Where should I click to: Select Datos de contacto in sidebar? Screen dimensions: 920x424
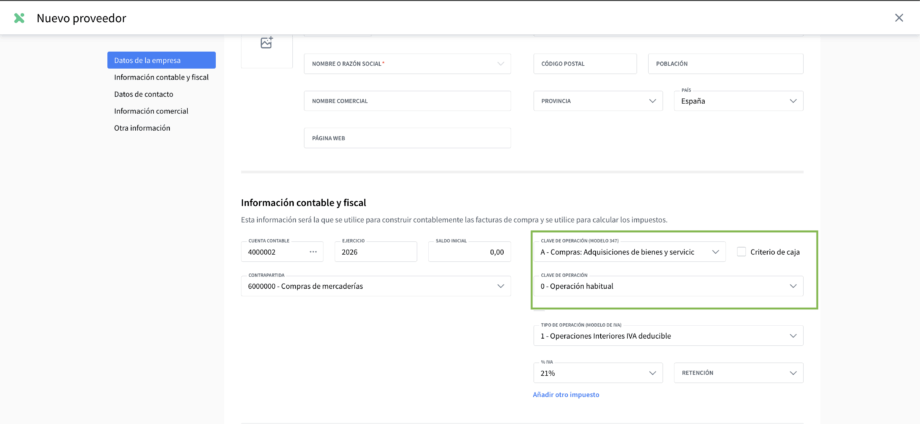click(143, 94)
